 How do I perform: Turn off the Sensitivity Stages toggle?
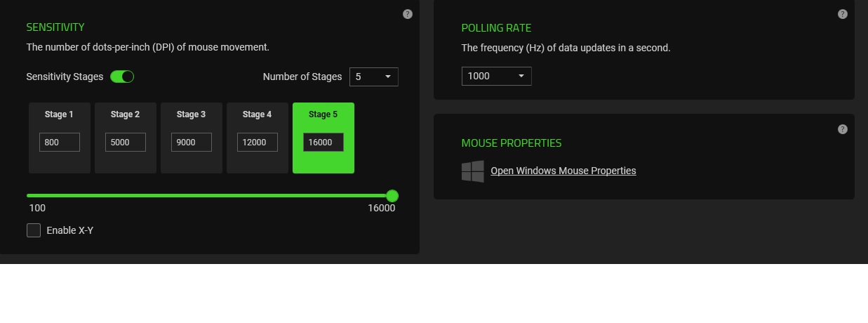122,77
